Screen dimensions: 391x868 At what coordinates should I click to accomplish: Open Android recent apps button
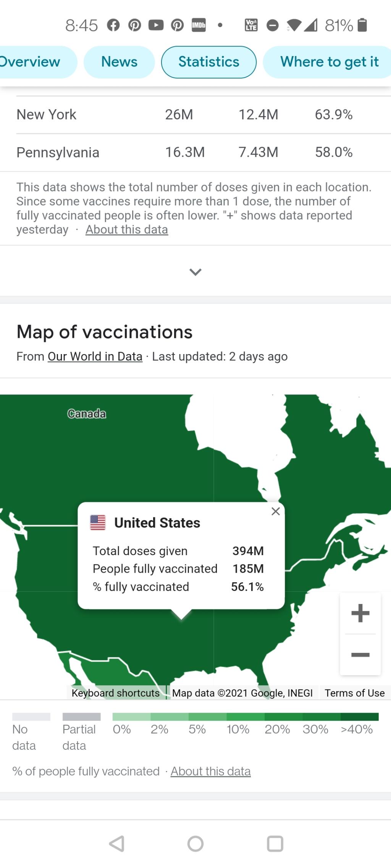click(x=275, y=844)
